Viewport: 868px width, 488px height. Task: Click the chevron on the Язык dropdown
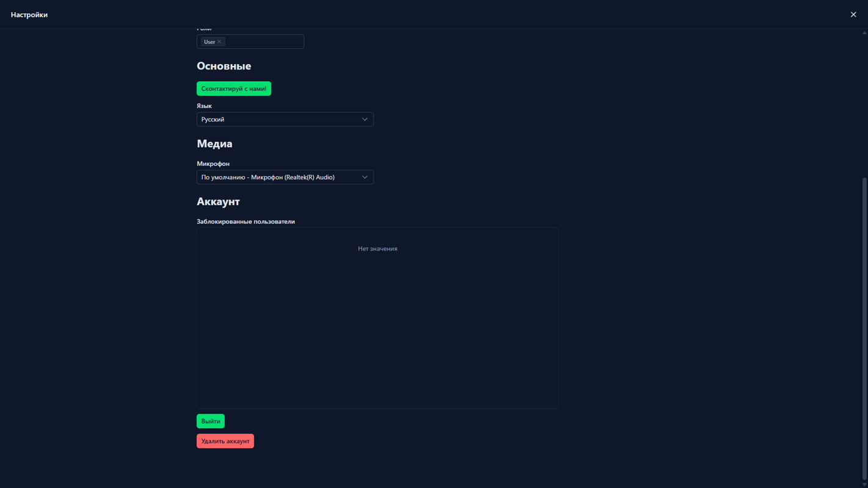coord(364,119)
